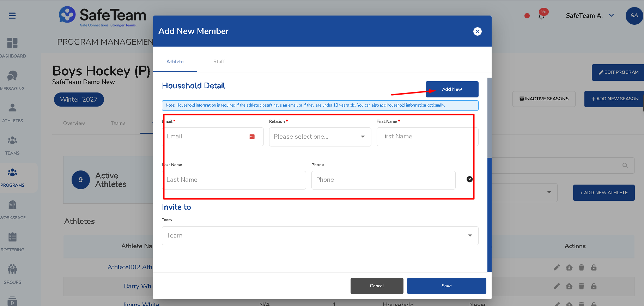Open Workspace from the sidebar

pyautogui.click(x=12, y=210)
